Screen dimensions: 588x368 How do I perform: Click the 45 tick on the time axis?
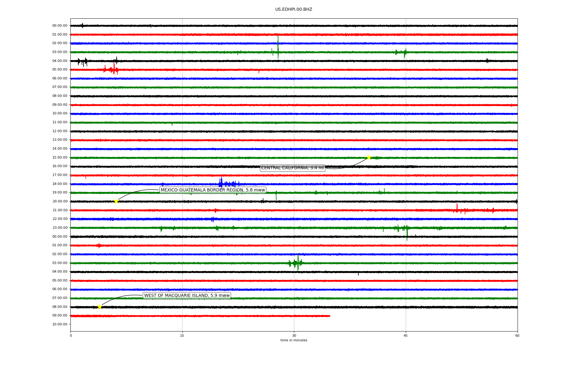pos(406,335)
